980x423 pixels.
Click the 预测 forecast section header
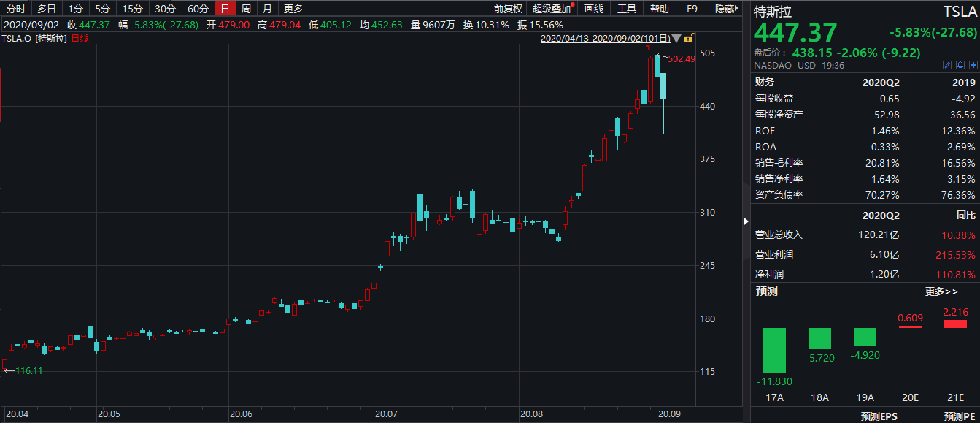point(766,291)
